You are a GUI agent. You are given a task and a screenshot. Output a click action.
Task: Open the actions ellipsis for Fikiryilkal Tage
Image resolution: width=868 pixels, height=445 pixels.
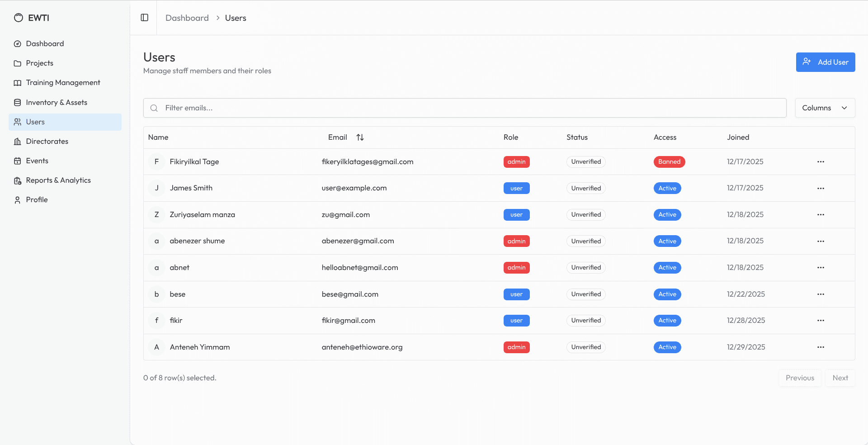click(x=821, y=161)
